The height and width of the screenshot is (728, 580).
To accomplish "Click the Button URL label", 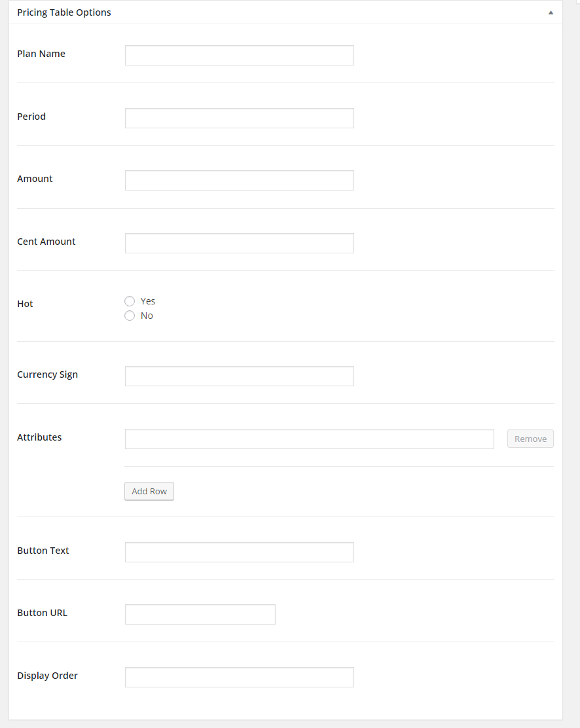I will click(x=42, y=613).
